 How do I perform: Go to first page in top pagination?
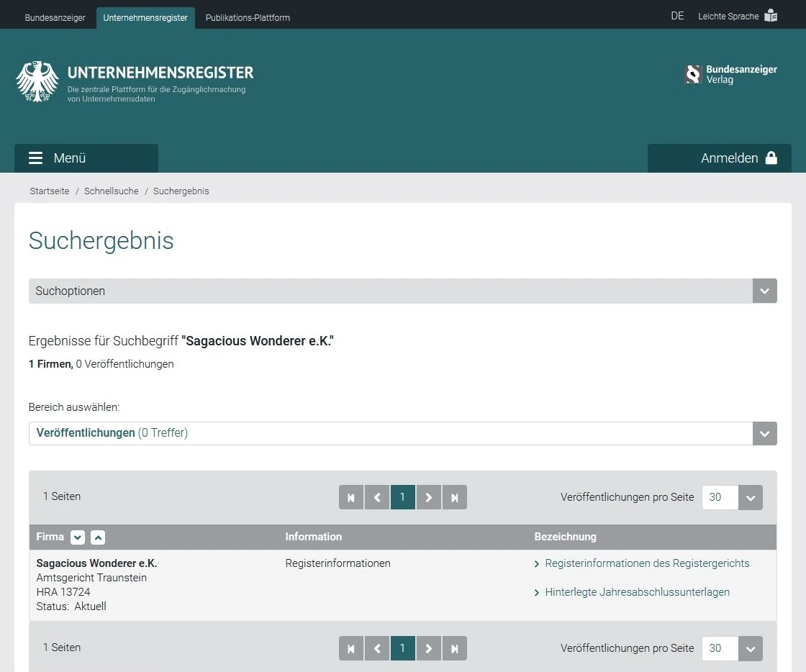(x=351, y=497)
